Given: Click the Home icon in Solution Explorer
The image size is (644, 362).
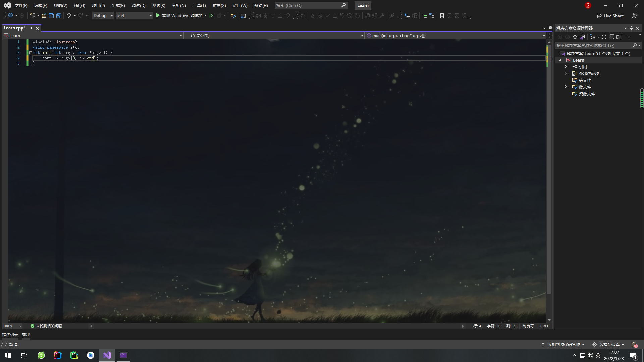Looking at the screenshot, I should [x=575, y=37].
